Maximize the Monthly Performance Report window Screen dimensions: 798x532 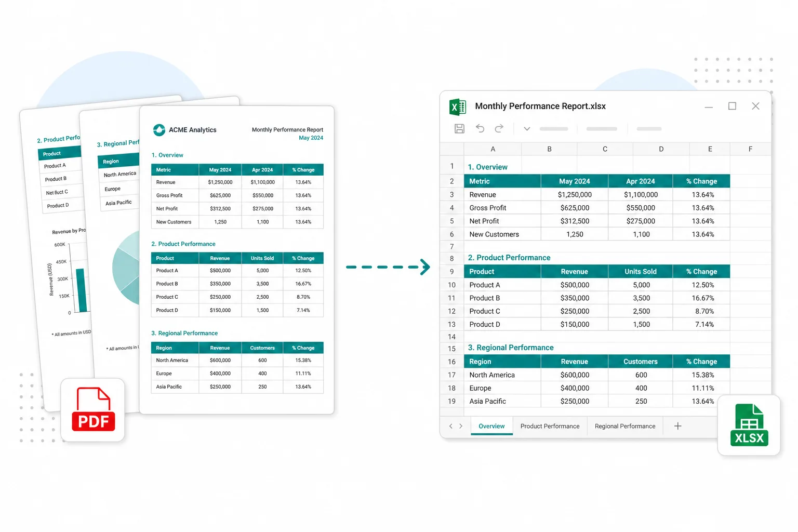732,106
